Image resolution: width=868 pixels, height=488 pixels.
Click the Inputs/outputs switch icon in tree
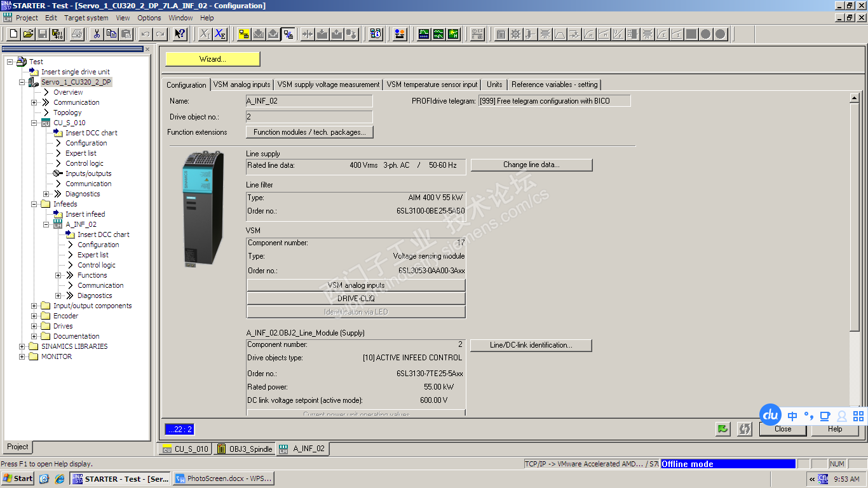tap(58, 173)
